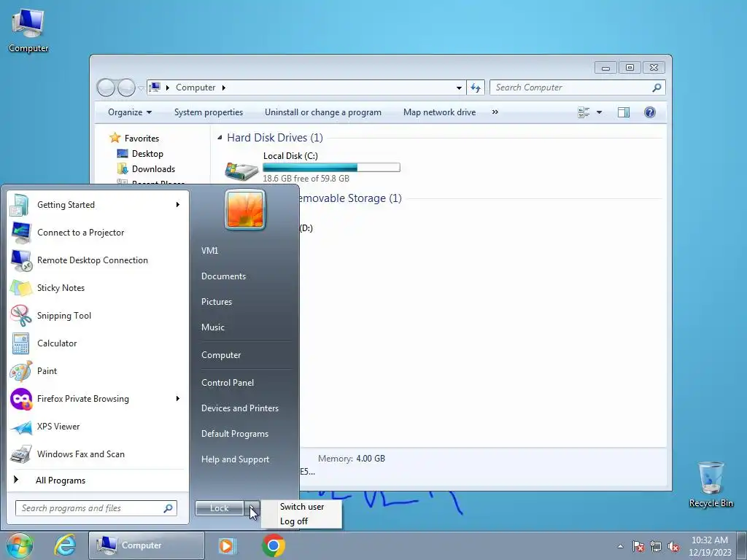The width and height of the screenshot is (747, 560).
Task: Toggle the preview pane icon
Action: (624, 112)
